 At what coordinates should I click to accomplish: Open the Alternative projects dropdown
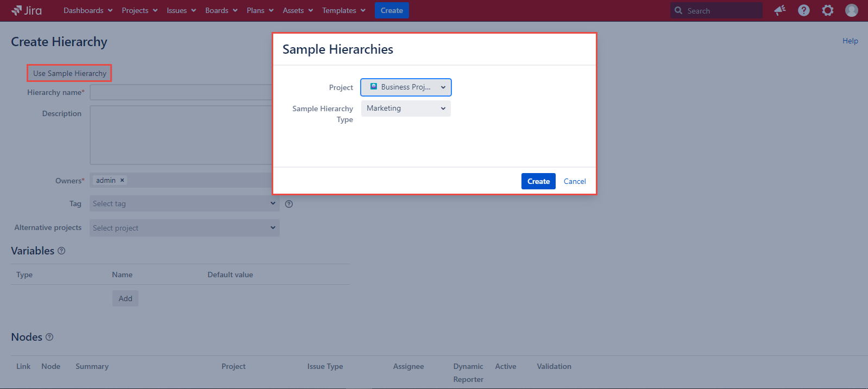[x=184, y=228]
